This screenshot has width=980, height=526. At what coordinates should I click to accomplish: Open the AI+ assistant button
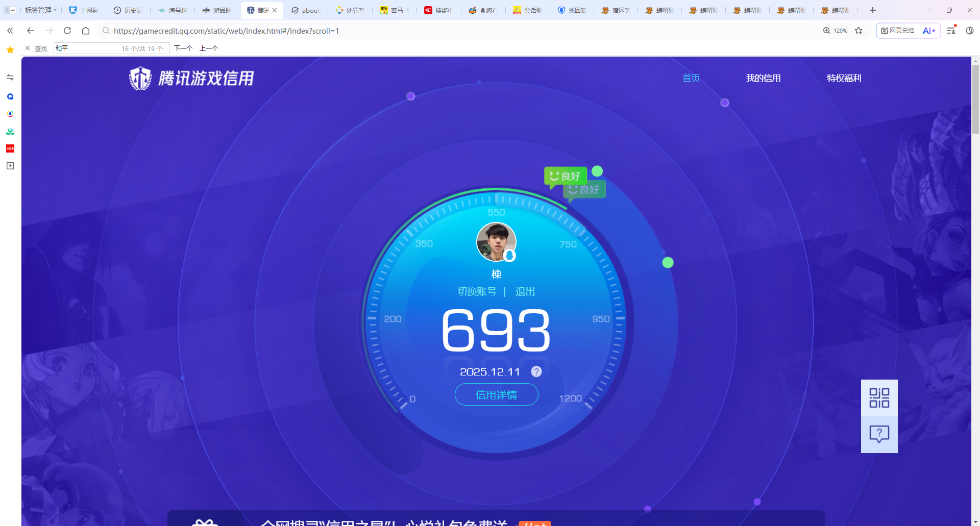929,31
